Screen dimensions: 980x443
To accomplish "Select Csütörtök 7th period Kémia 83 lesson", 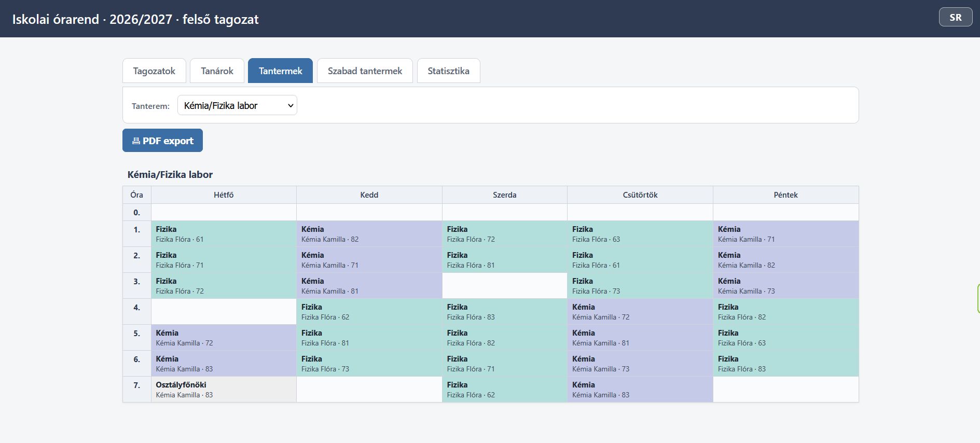I will [640, 390].
